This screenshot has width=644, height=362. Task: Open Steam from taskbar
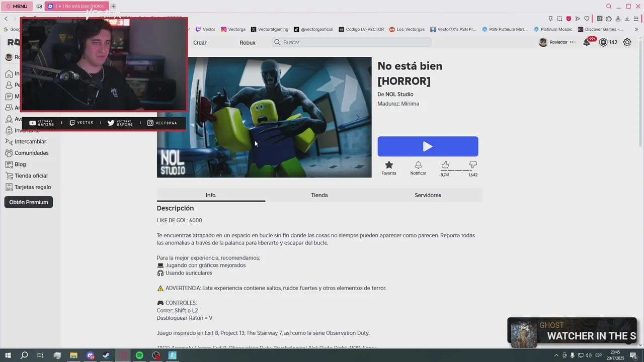pyautogui.click(x=106, y=355)
